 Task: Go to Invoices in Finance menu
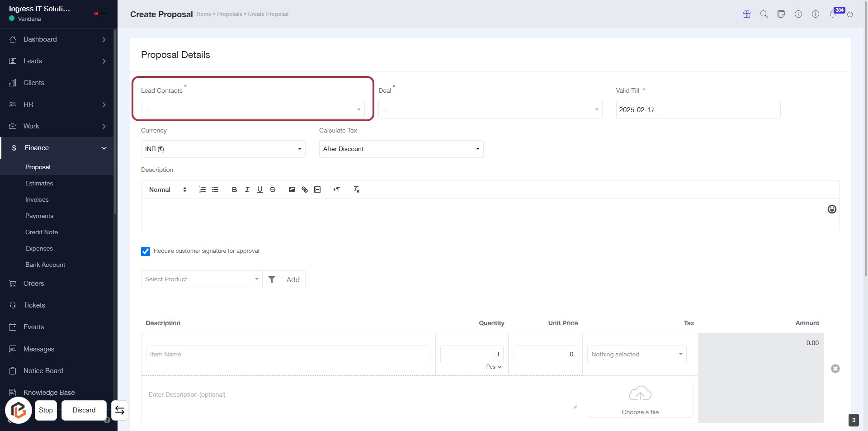click(x=37, y=199)
